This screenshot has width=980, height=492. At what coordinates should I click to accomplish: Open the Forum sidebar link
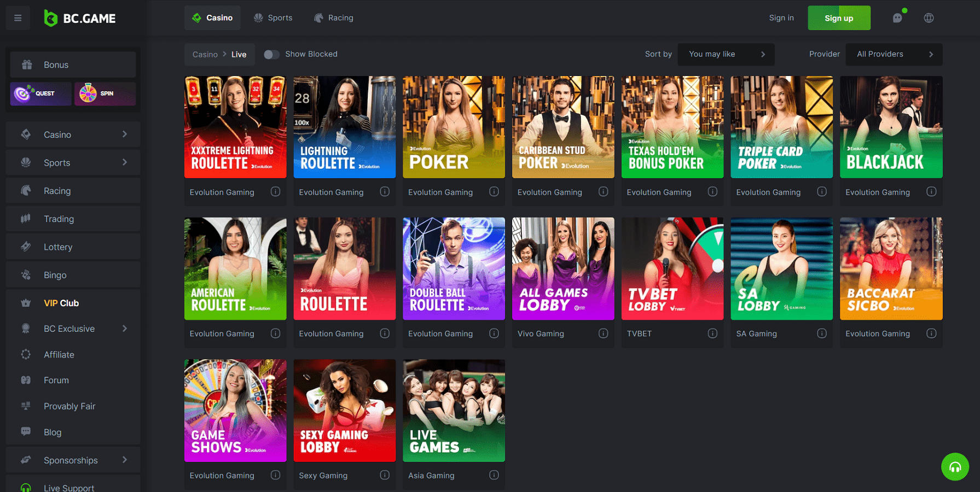point(73,380)
